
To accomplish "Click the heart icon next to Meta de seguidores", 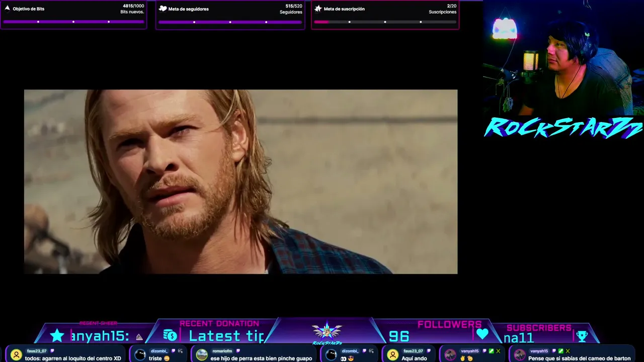I will click(x=163, y=9).
